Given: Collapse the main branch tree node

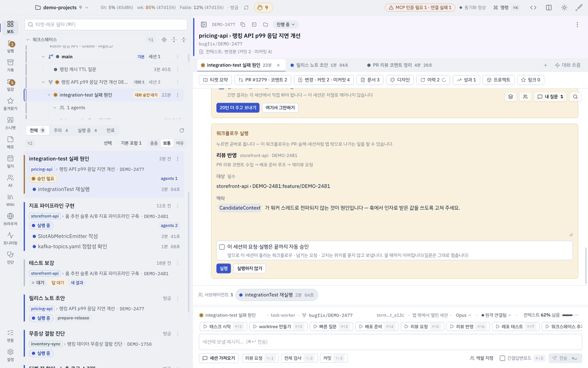Looking at the screenshot, I should [43, 57].
